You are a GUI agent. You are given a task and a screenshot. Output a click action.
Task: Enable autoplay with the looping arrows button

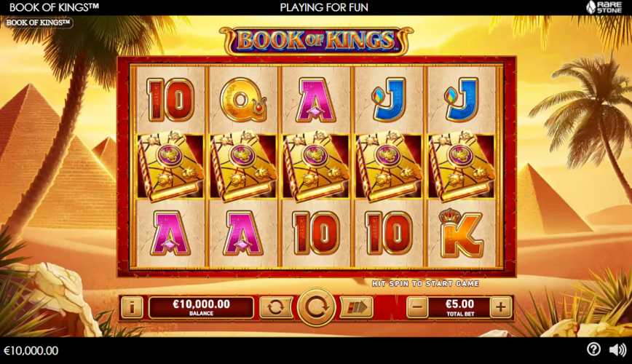[276, 307]
